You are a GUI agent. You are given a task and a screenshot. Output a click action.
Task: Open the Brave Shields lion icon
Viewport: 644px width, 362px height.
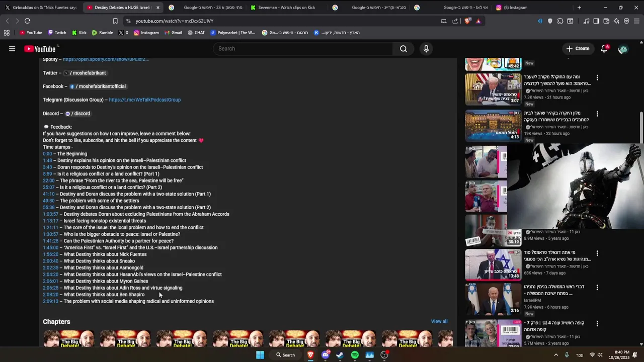[467, 21]
